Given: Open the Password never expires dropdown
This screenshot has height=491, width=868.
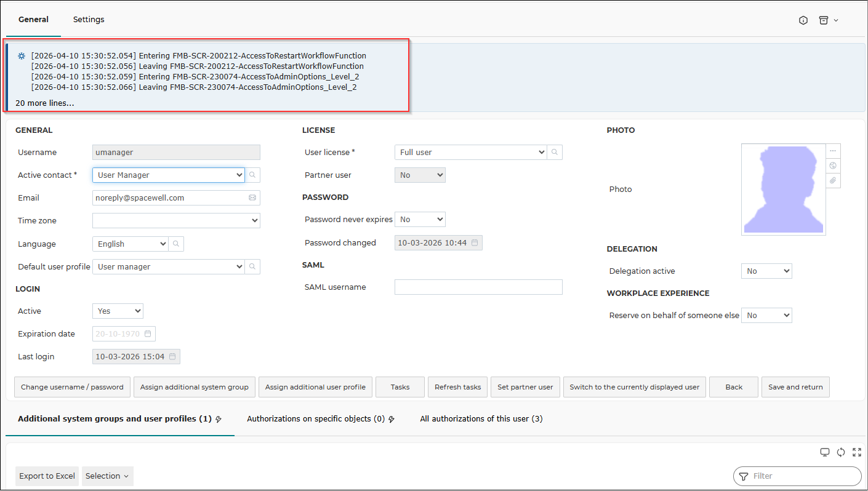Looking at the screenshot, I should tap(420, 219).
